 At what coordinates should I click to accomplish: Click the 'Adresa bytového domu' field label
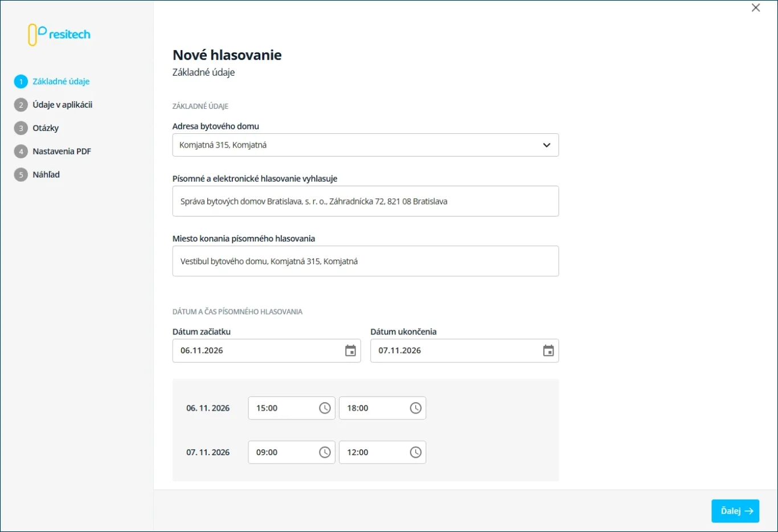point(216,126)
